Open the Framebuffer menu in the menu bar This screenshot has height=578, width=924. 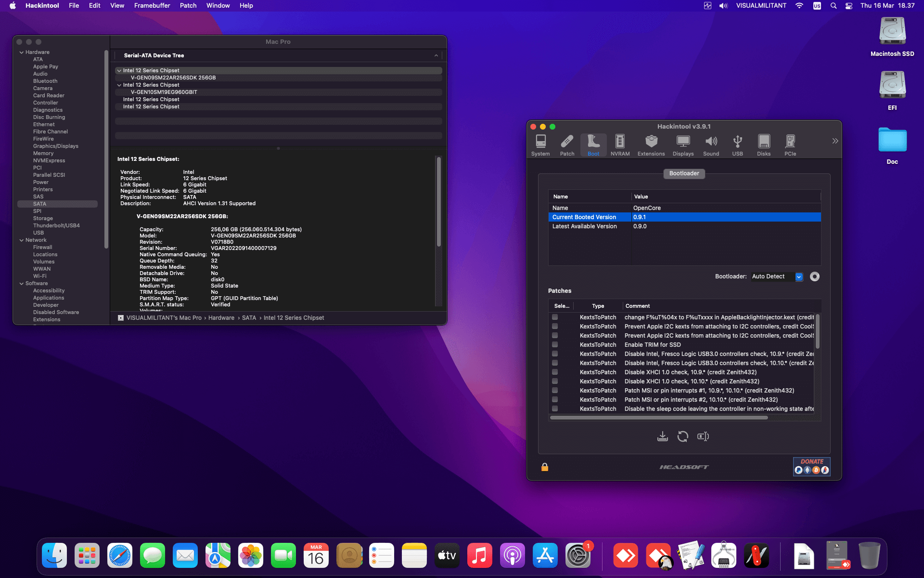click(x=152, y=6)
